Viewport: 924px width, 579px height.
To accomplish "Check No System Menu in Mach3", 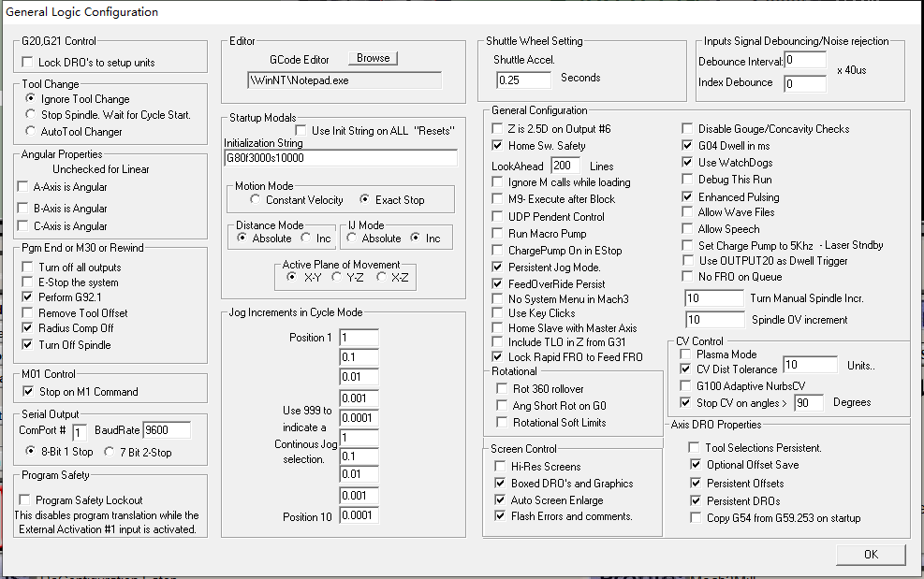I will (x=497, y=298).
